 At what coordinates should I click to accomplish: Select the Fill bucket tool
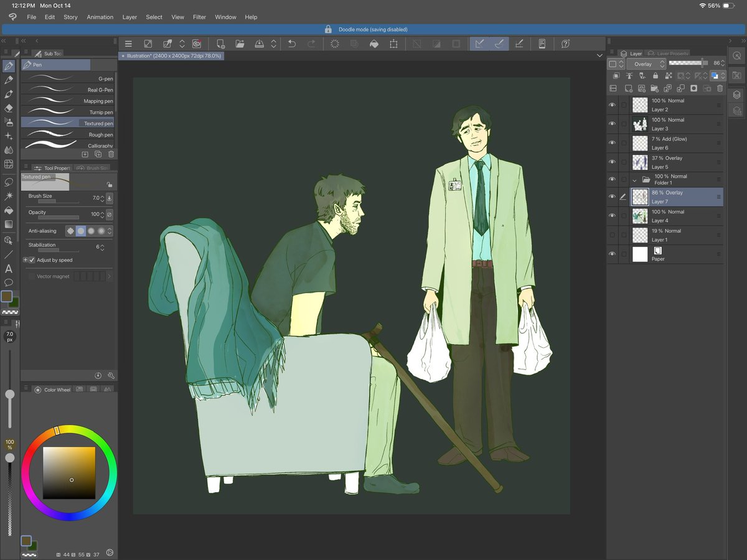pyautogui.click(x=9, y=210)
